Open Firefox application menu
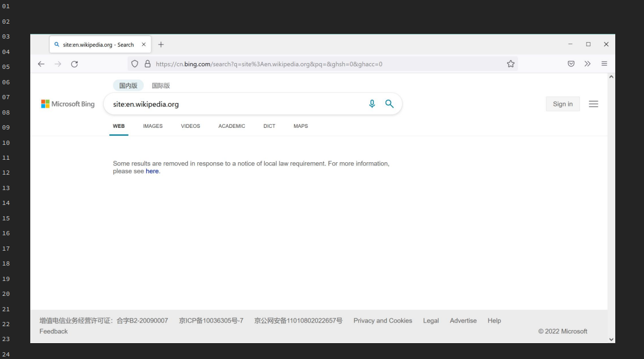This screenshot has width=644, height=359. (604, 64)
